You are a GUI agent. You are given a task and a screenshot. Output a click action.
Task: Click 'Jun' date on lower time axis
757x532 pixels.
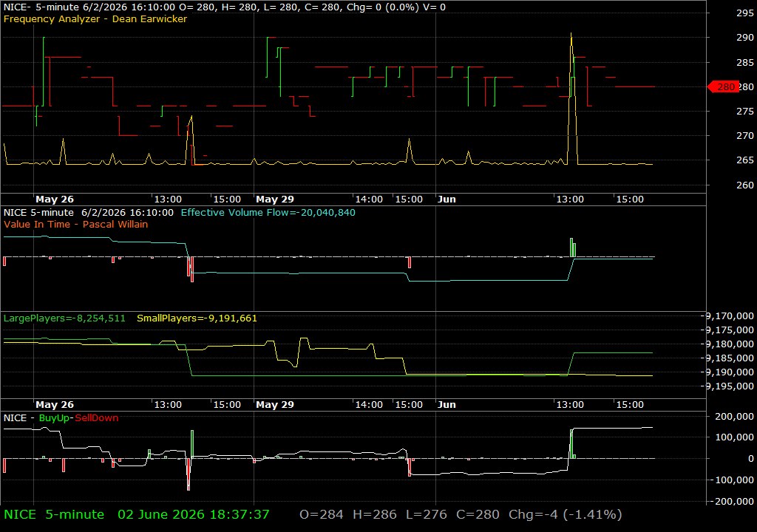(x=447, y=405)
